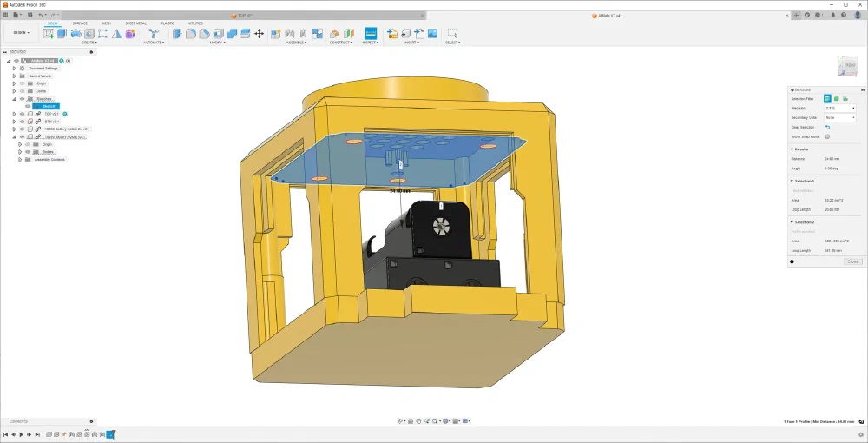This screenshot has height=443, width=868.
Task: Select the Move/Copy tool in toolbar
Action: pyautogui.click(x=259, y=33)
